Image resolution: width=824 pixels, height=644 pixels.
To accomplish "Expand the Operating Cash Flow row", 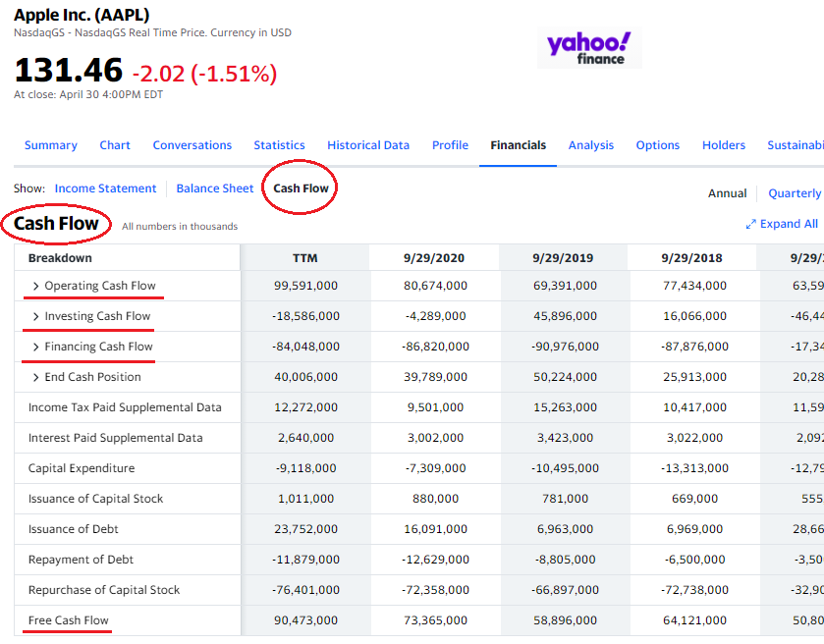I will pyautogui.click(x=36, y=287).
